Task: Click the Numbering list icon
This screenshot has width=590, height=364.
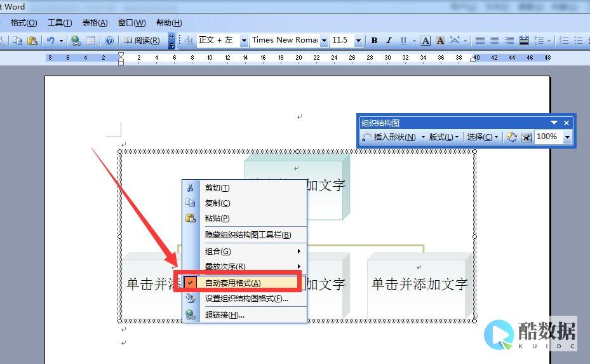Action: click(x=564, y=40)
